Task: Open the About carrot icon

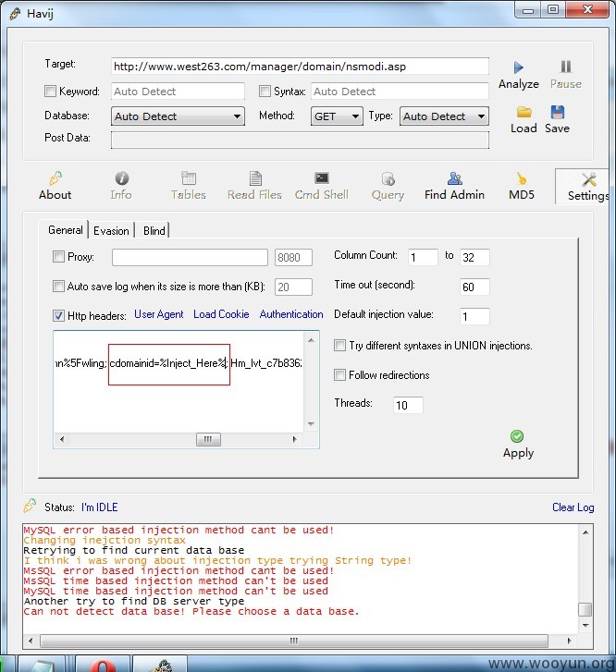Action: [x=55, y=177]
